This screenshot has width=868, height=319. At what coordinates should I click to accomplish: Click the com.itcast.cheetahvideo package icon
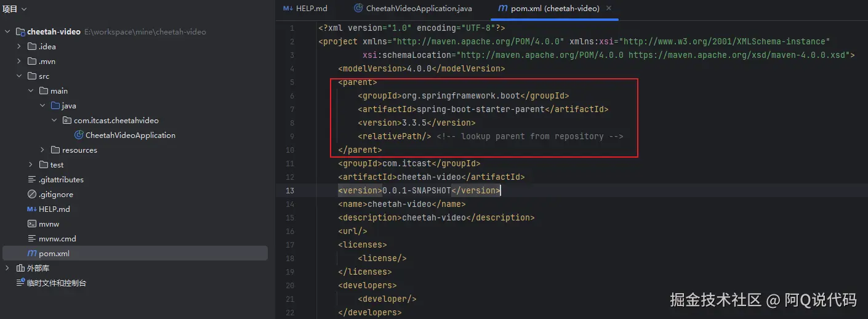point(67,121)
